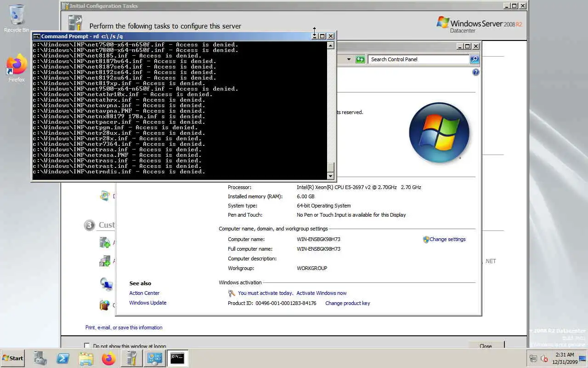Click the Windows Firewall configuration icon
The image size is (588, 368).
105,305
